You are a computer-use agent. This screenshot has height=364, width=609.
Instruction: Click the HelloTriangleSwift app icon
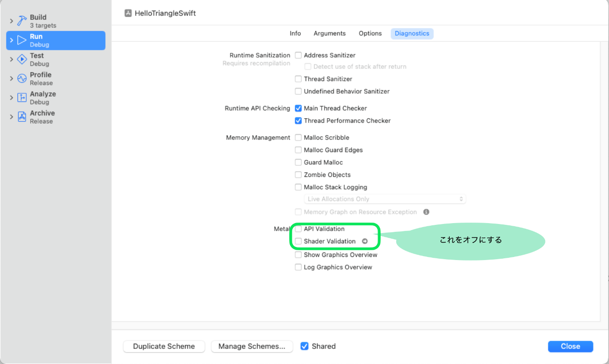pos(128,13)
